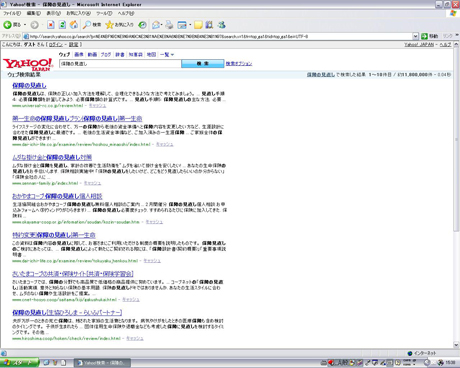The width and height of the screenshot is (460, 368).
Task: Open the さいたまコープの共済・保険サイト result
Action: pyautogui.click(x=73, y=274)
